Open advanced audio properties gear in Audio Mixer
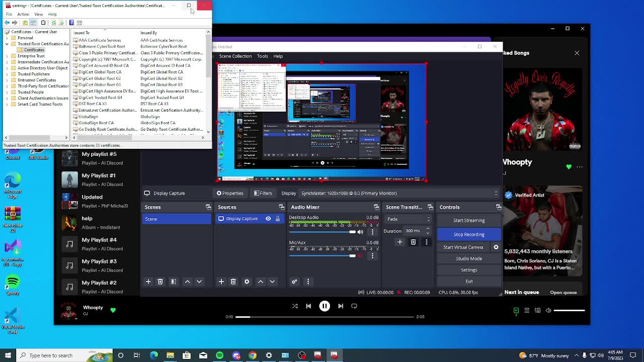 [294, 282]
